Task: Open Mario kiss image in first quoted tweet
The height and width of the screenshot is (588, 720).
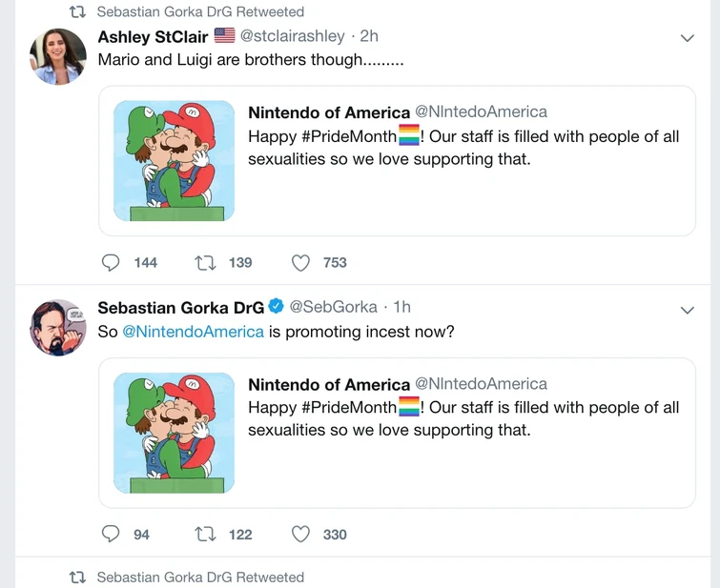Action: [x=175, y=161]
